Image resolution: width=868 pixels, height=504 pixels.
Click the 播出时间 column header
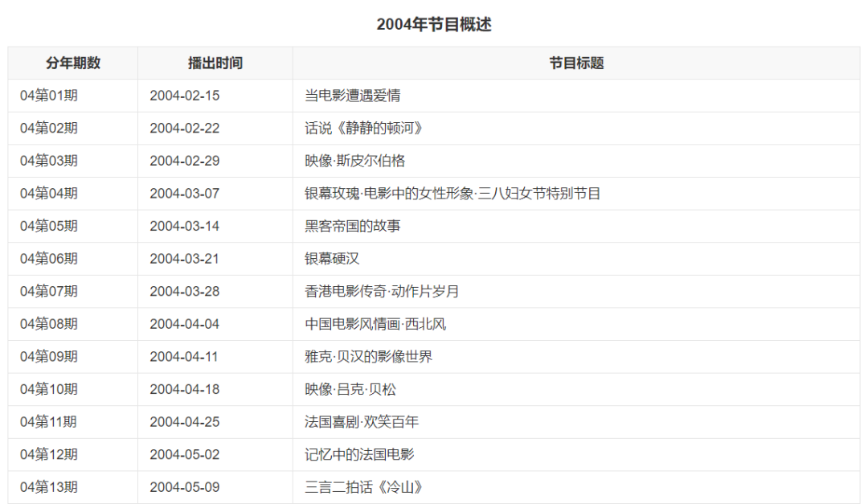[x=215, y=64]
